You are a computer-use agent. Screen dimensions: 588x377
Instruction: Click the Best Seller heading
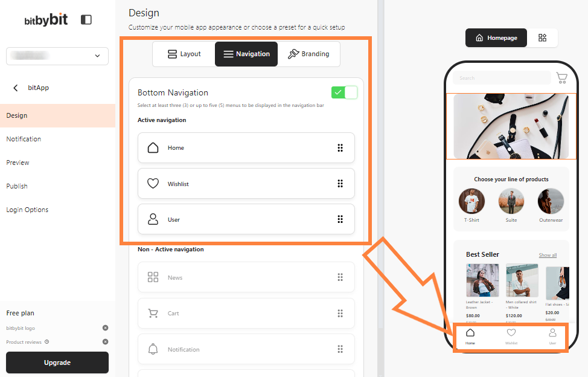(482, 254)
